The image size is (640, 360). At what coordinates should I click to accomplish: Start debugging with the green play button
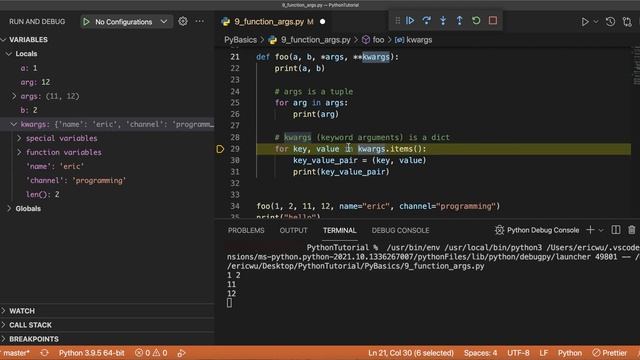point(86,22)
